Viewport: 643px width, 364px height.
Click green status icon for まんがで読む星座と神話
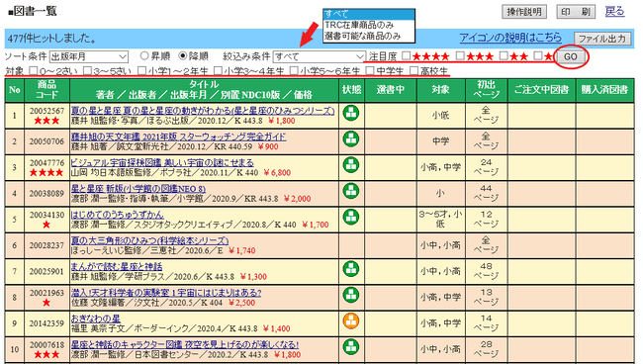tap(350, 268)
